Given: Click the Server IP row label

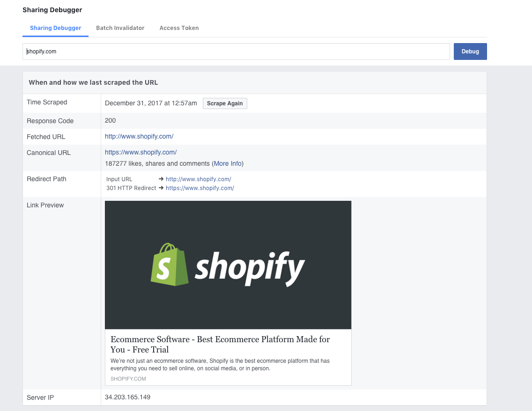Looking at the screenshot, I should point(40,397).
